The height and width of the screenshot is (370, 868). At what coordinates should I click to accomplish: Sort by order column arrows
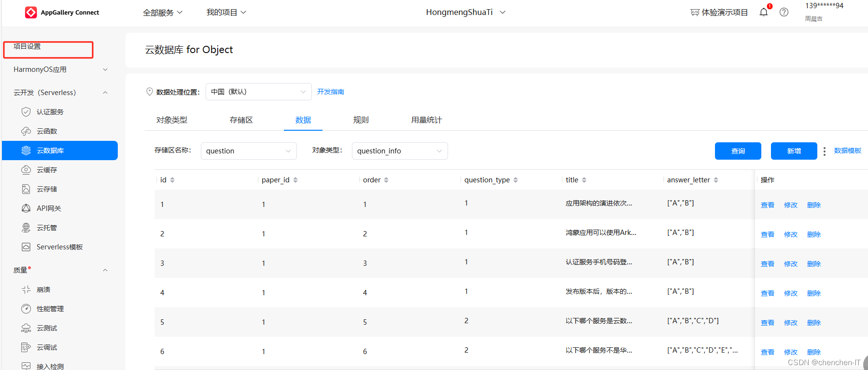[386, 180]
